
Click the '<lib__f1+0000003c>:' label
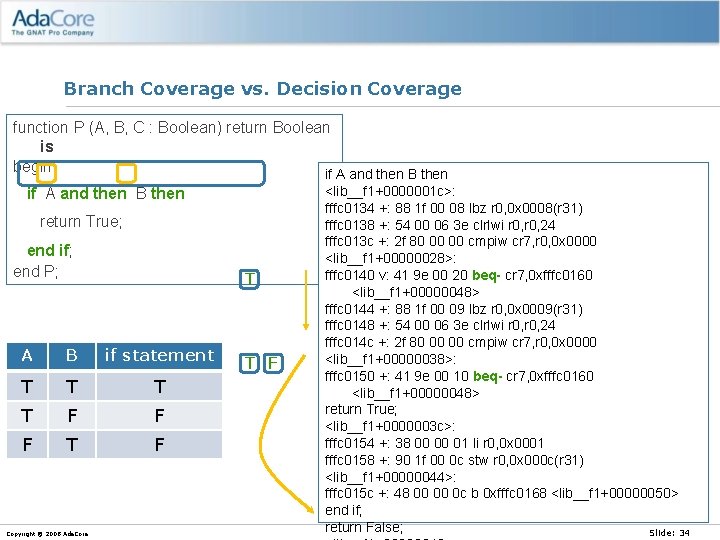pos(390,426)
